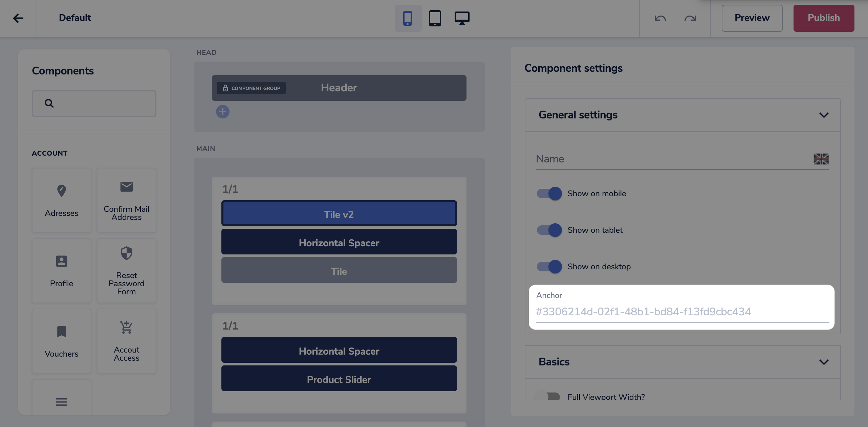Switch to mobile device view
The width and height of the screenshot is (868, 427).
coord(408,18)
